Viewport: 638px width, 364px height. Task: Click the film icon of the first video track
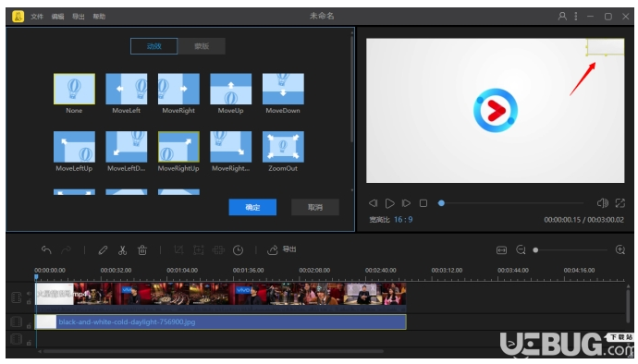pyautogui.click(x=17, y=297)
